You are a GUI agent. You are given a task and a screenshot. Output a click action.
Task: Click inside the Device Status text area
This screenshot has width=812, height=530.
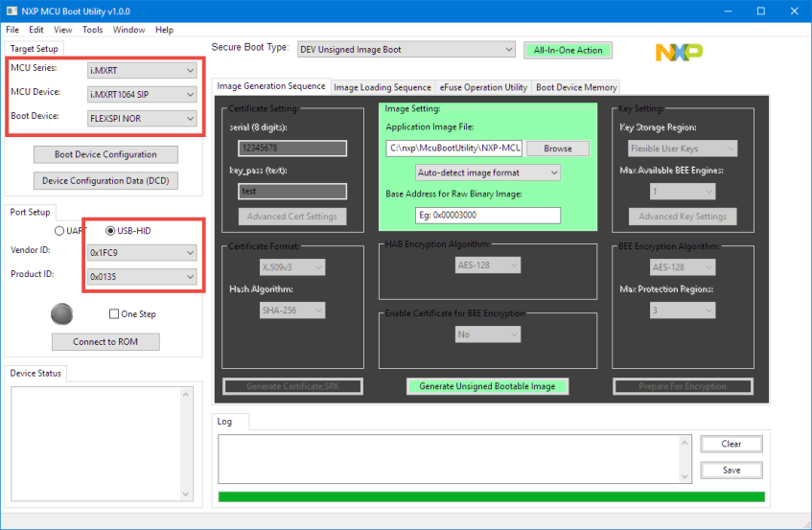pyautogui.click(x=96, y=444)
